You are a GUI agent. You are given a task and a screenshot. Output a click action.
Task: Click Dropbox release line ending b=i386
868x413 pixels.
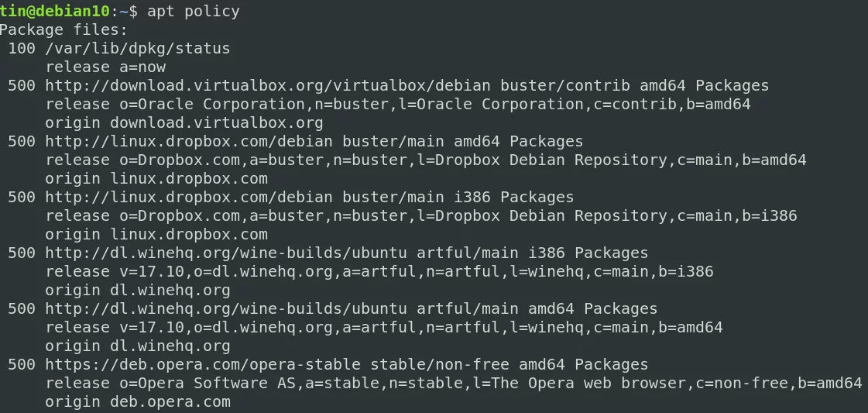(x=421, y=216)
